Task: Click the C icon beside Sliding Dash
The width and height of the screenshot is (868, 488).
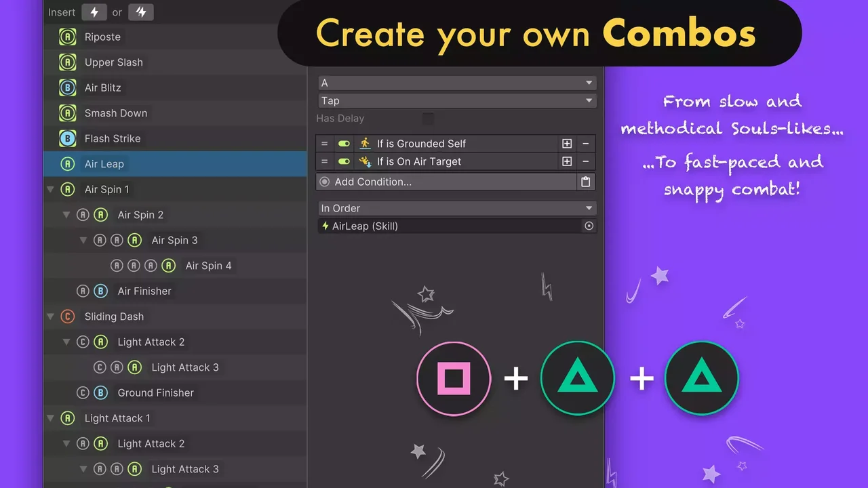Action: point(67,317)
